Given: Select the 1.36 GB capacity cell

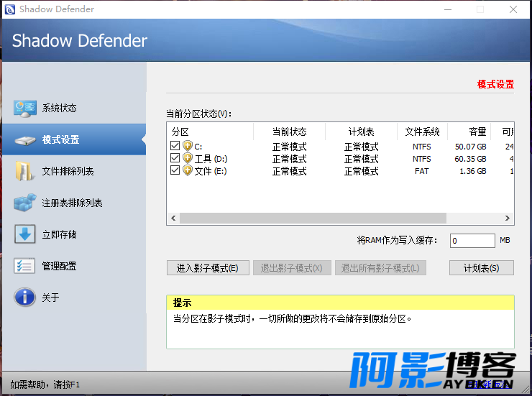Looking at the screenshot, I should pyautogui.click(x=473, y=171).
